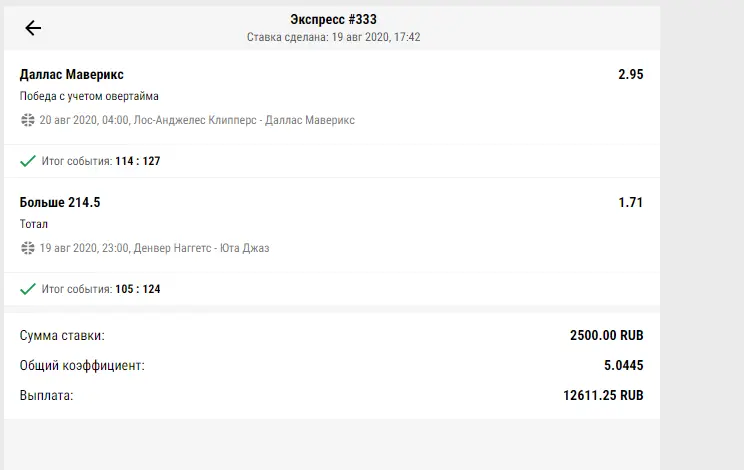This screenshot has height=470, width=744.
Task: Click the Победа с учетом овертайма label
Action: (89, 96)
